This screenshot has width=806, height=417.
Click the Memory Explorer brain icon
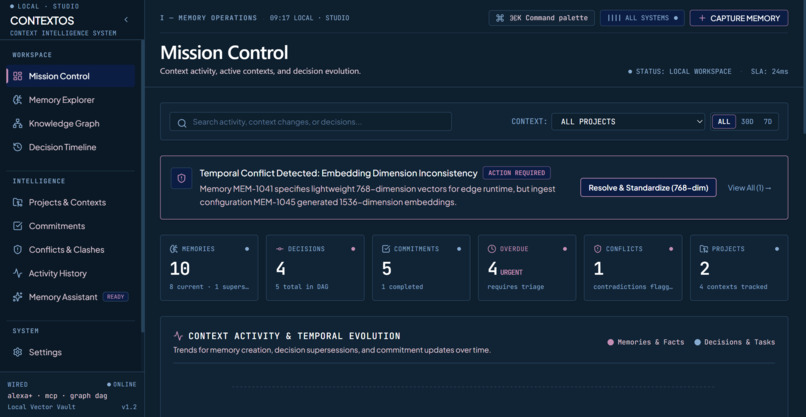point(17,100)
